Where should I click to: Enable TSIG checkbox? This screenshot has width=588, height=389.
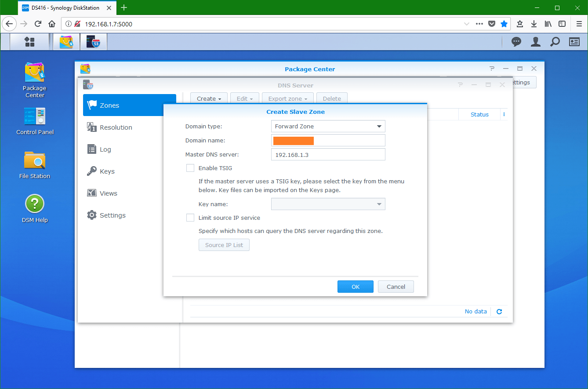pos(190,168)
